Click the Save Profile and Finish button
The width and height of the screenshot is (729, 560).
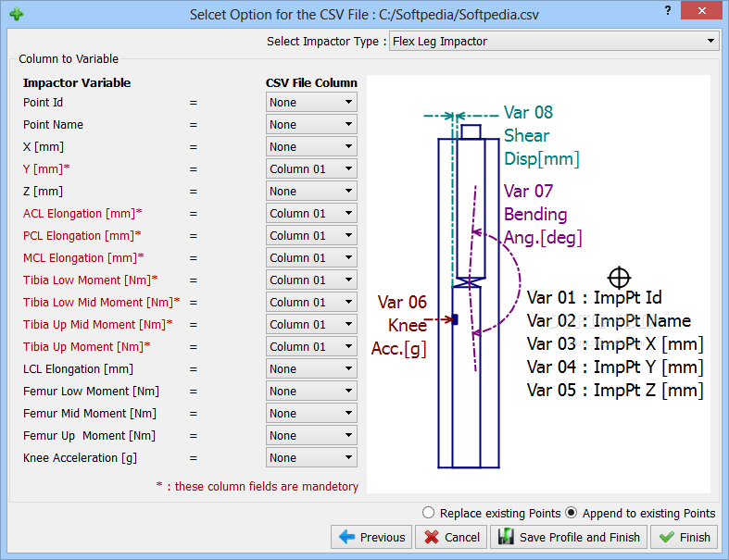pyautogui.click(x=568, y=537)
